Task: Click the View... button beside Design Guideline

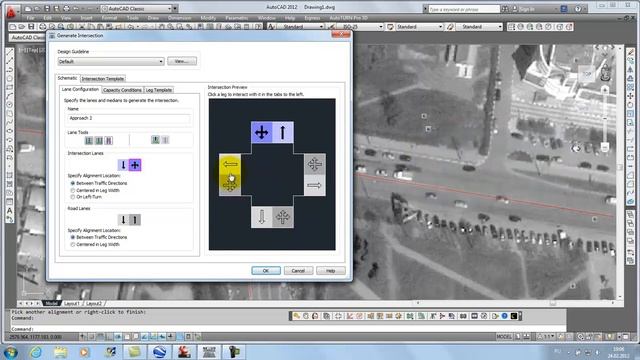Action: 182,61
